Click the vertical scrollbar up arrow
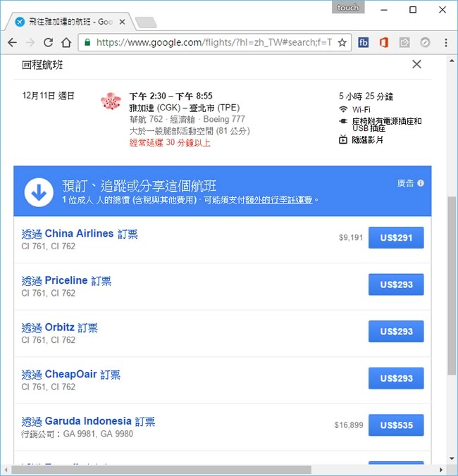The width and height of the screenshot is (458, 476). (x=452, y=61)
